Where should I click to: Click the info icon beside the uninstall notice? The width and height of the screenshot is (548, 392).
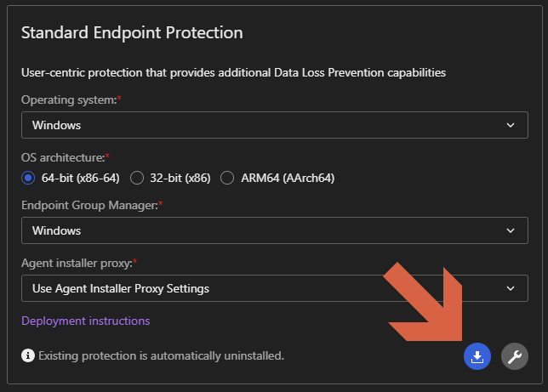click(x=28, y=355)
